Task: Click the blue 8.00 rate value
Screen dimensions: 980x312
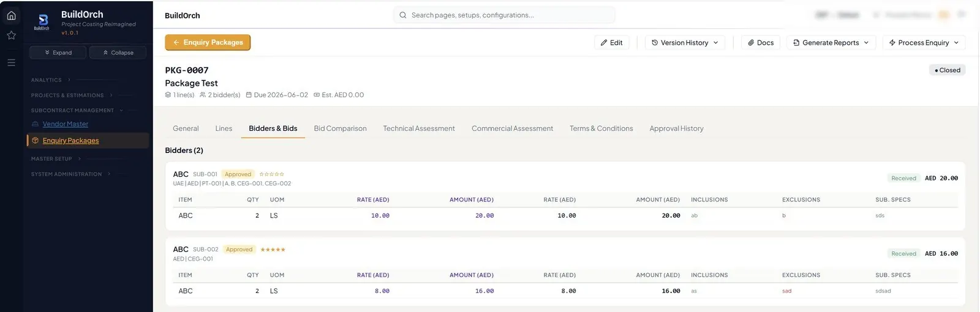Action: 382,291
